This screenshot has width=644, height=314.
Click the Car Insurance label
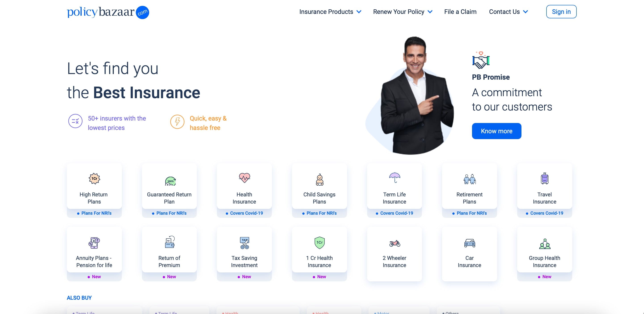470,261
